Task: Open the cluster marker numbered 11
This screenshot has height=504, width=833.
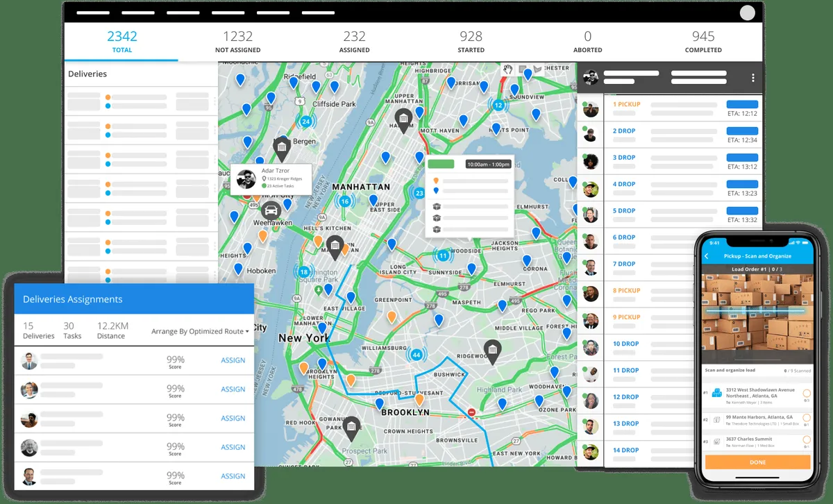Action: click(x=443, y=255)
